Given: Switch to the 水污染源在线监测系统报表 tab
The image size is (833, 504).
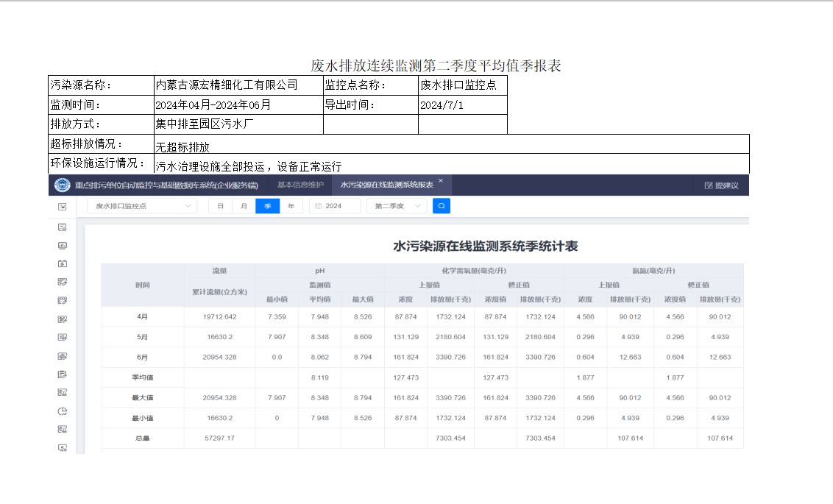Looking at the screenshot, I should tap(387, 185).
